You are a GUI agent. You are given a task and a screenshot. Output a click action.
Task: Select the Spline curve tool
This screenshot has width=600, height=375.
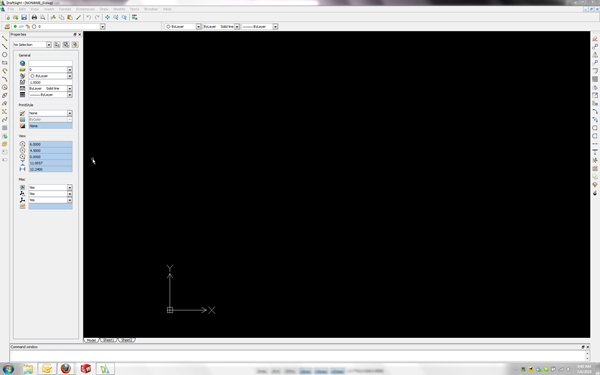5,120
